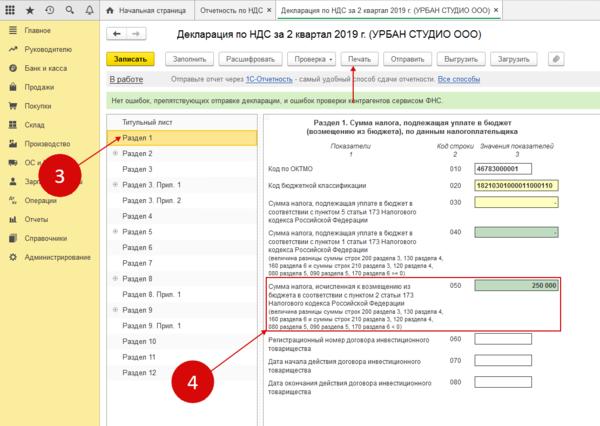Click the Отправить button
Screen dimensions: 600x426
[408, 59]
